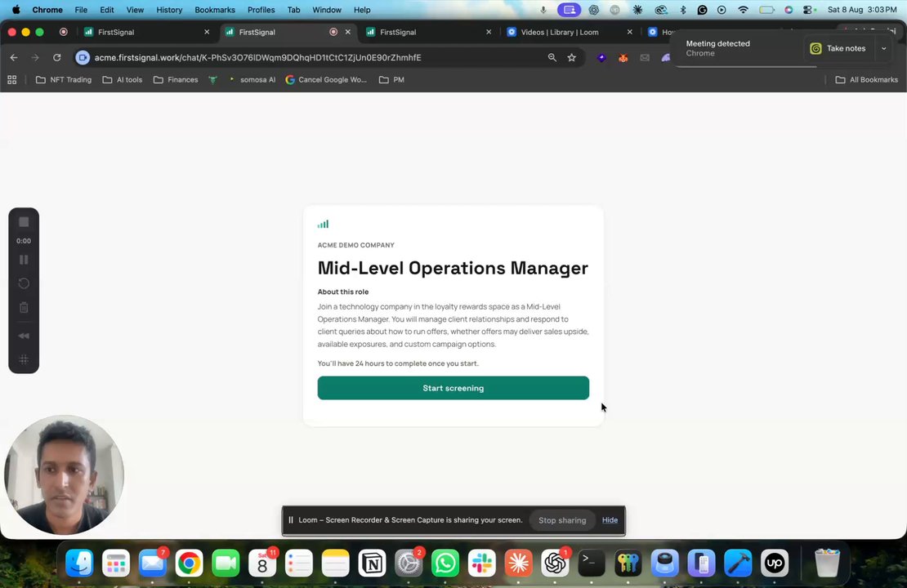The image size is (907, 588).
Task: Close the Videos | Library | Loom tab
Action: coord(629,32)
